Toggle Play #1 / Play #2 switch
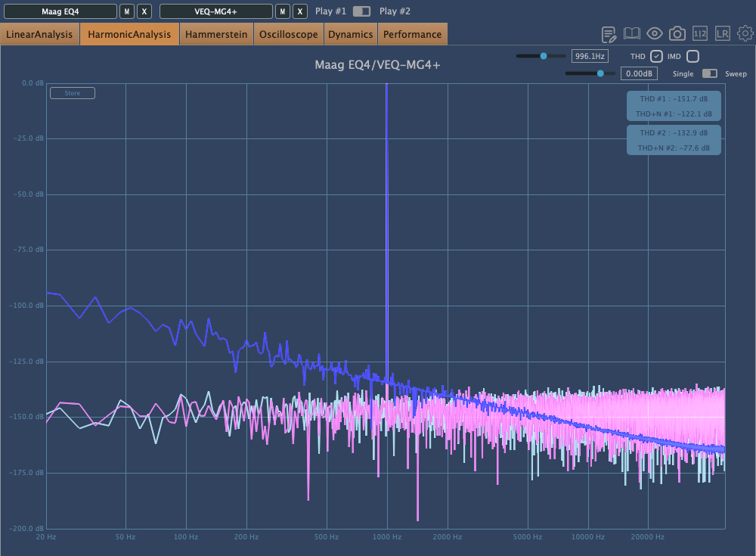Image resolution: width=756 pixels, height=556 pixels. tap(361, 11)
